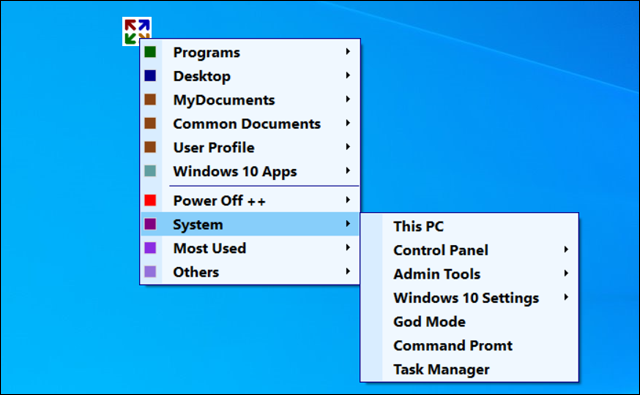Select Common Documents in the menu
The width and height of the screenshot is (640, 395).
pos(250,123)
